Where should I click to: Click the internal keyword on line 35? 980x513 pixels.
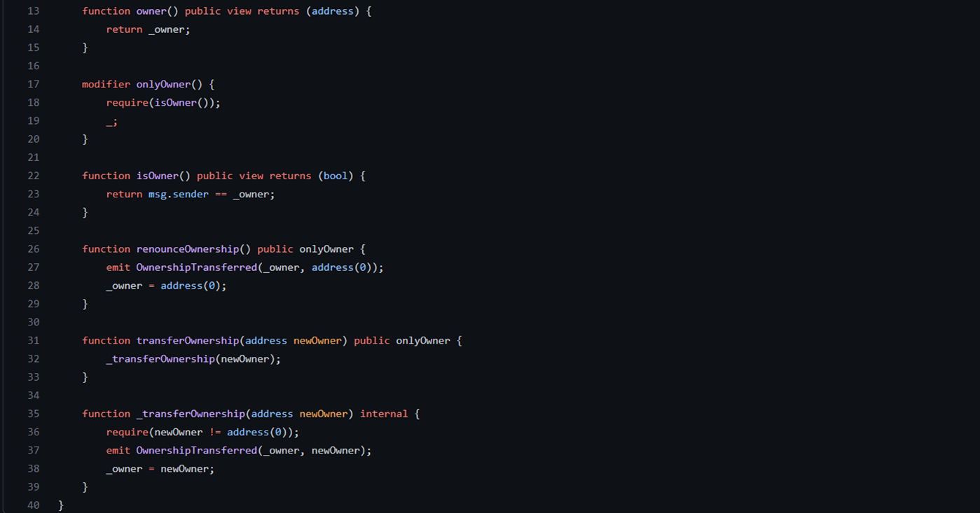pos(384,414)
